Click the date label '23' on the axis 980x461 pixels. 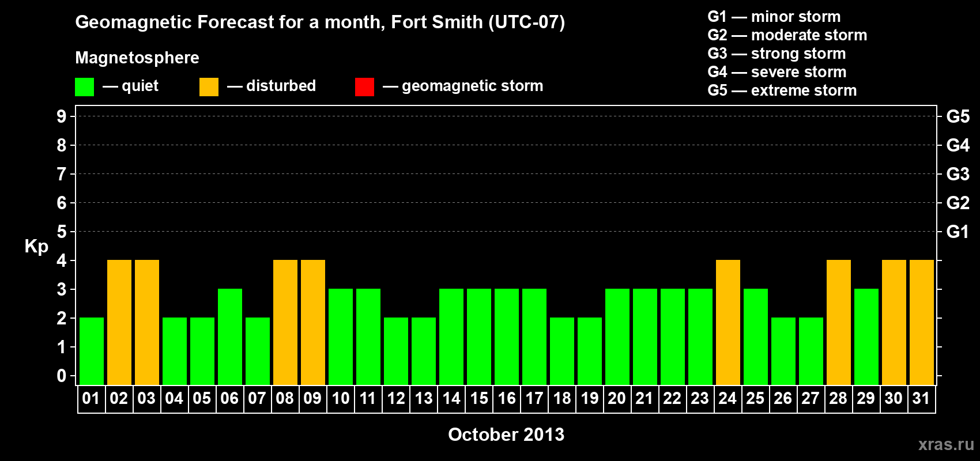[x=700, y=399]
